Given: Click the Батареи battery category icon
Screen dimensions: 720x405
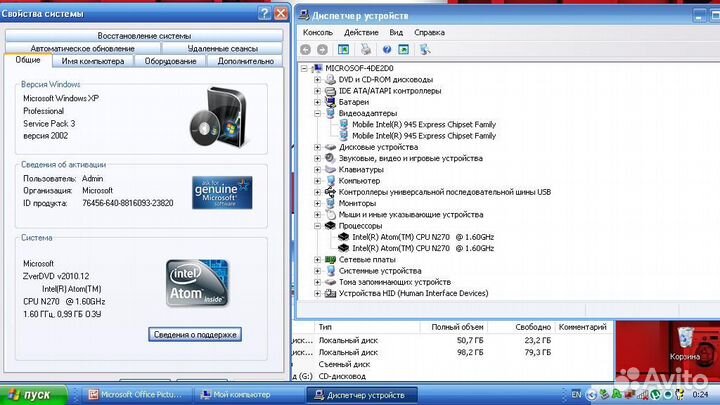Looking at the screenshot, I should point(330,102).
